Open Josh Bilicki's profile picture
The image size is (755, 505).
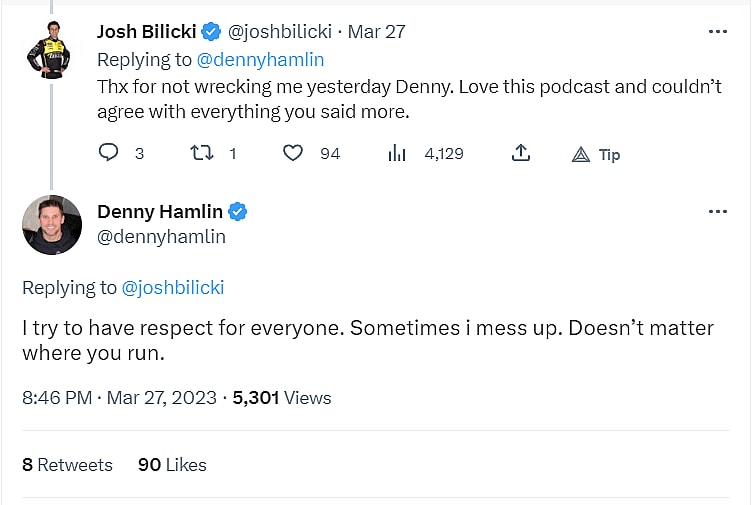pyautogui.click(x=48, y=47)
